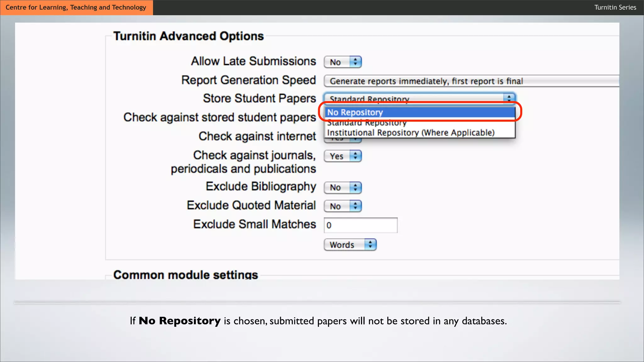Click the Common module settings heading
Image resolution: width=644 pixels, height=362 pixels.
point(186,275)
